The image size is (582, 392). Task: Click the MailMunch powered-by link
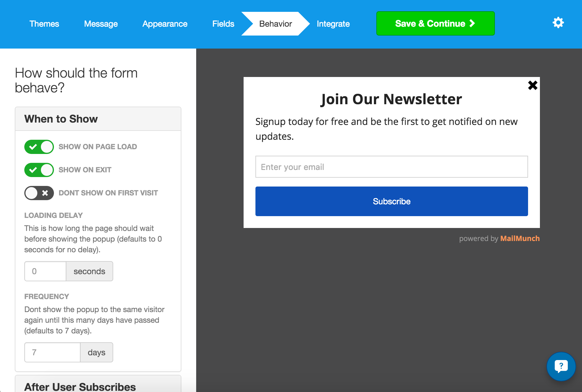[x=520, y=238]
